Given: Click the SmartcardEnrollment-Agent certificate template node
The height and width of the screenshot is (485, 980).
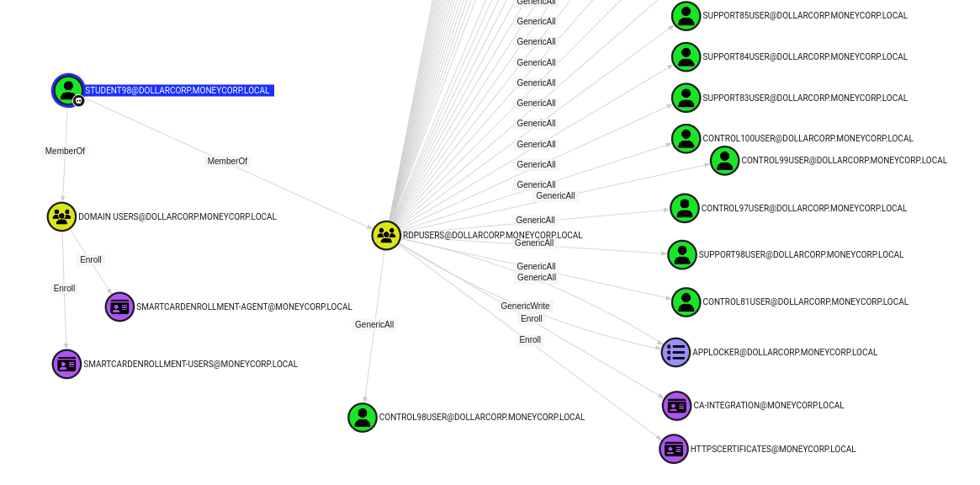Looking at the screenshot, I should pyautogui.click(x=119, y=307).
